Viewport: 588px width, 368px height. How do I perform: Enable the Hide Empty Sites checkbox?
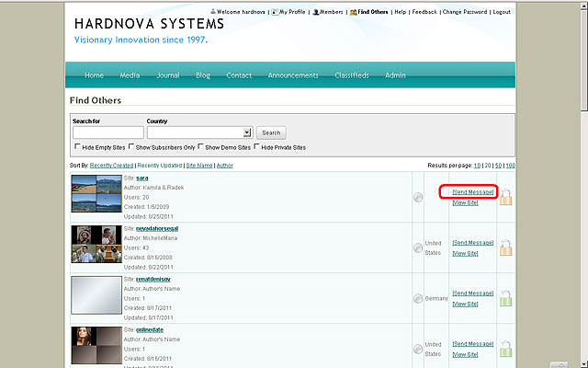(x=76, y=147)
